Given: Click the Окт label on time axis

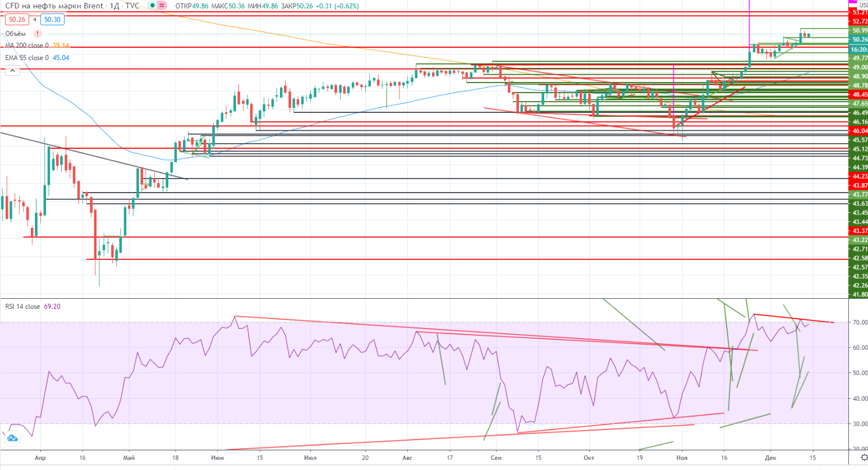Looking at the screenshot, I should (x=589, y=458).
